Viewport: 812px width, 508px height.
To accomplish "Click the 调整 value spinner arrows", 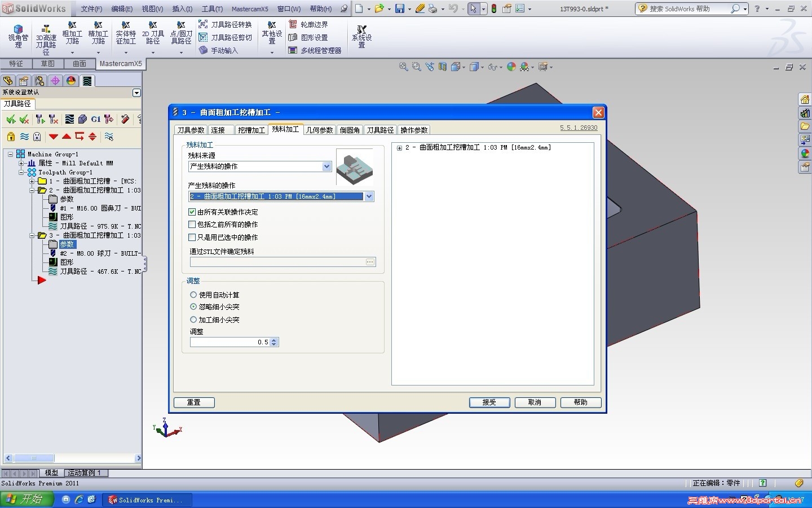I will 274,342.
